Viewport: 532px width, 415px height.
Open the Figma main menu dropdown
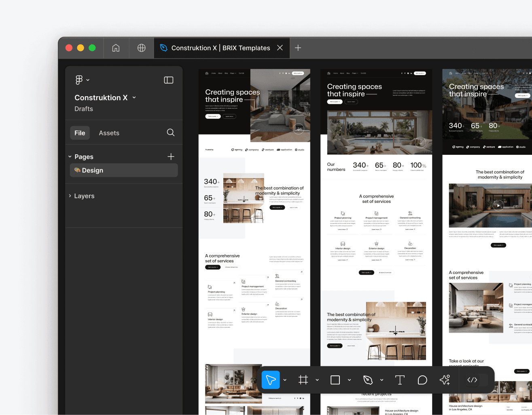coord(82,80)
